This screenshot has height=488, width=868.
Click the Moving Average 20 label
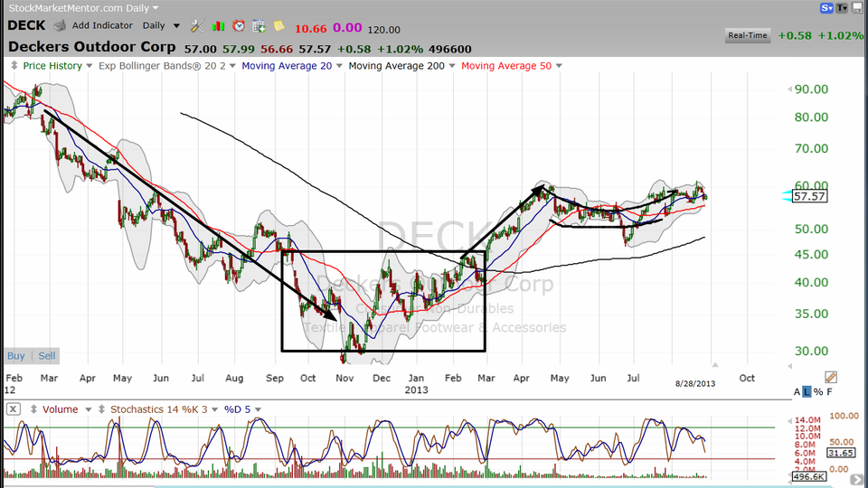(x=287, y=66)
